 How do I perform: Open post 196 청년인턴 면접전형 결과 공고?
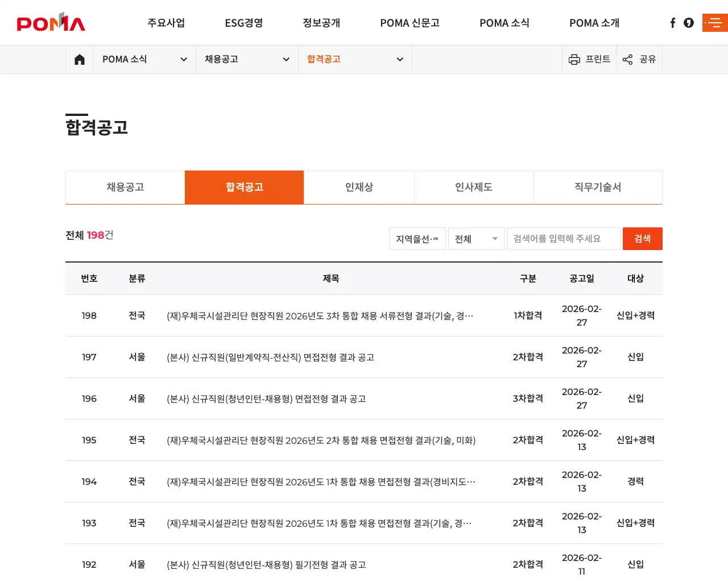coord(266,398)
